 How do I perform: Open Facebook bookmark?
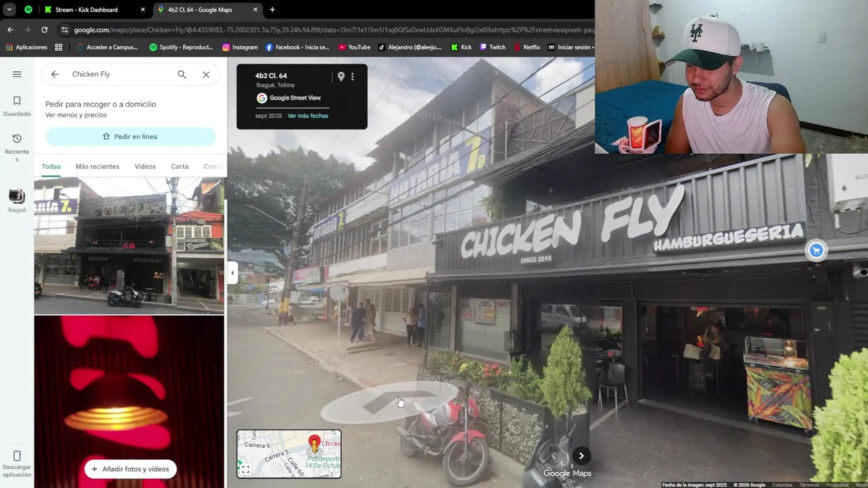(x=297, y=47)
